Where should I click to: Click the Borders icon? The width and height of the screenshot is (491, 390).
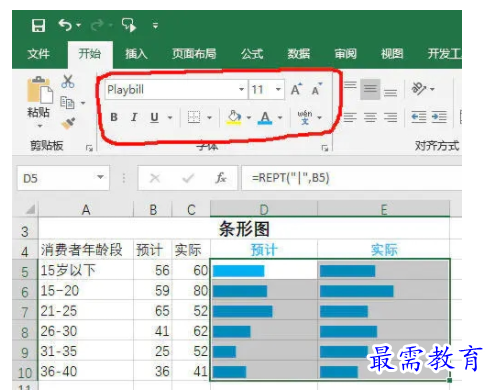point(194,117)
